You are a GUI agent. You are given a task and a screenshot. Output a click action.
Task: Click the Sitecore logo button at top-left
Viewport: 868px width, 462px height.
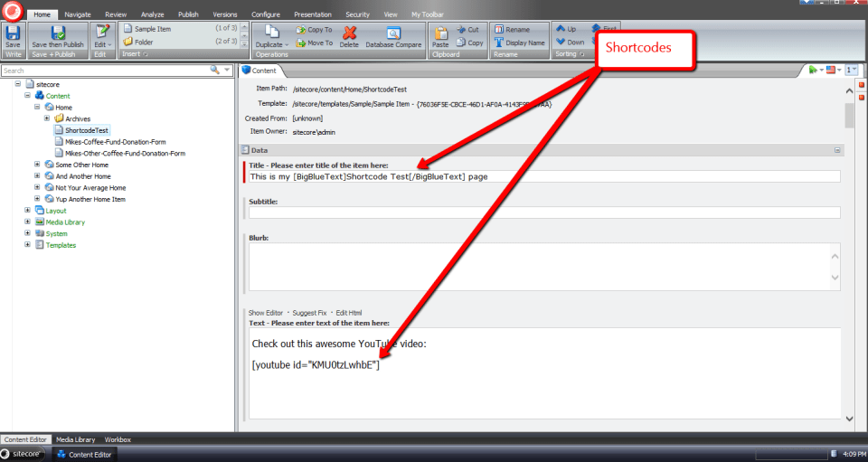click(x=13, y=13)
